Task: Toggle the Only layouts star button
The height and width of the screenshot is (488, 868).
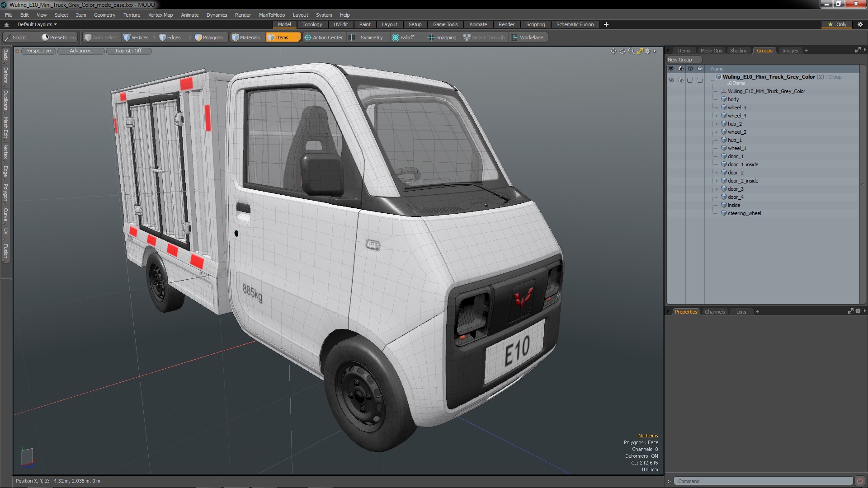Action: tap(837, 24)
